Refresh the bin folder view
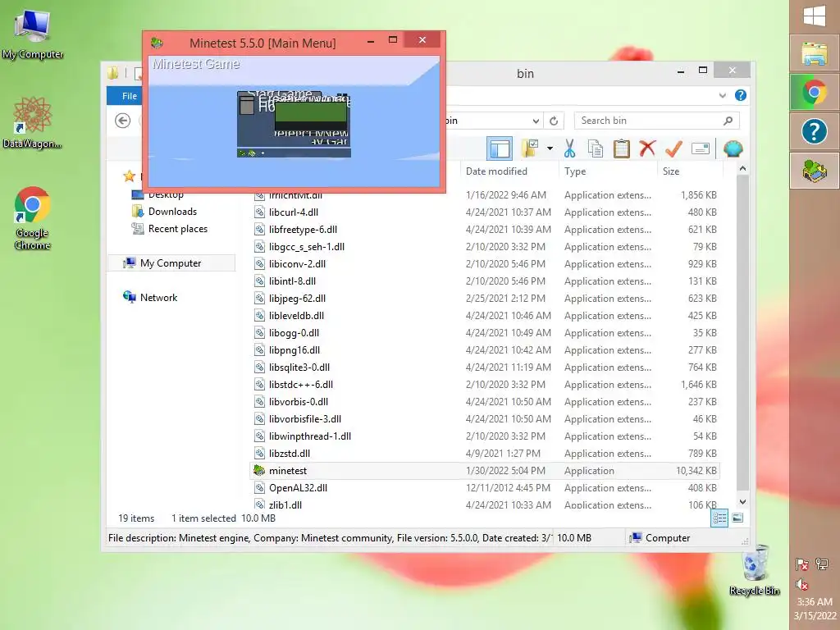The image size is (840, 630). 554,121
